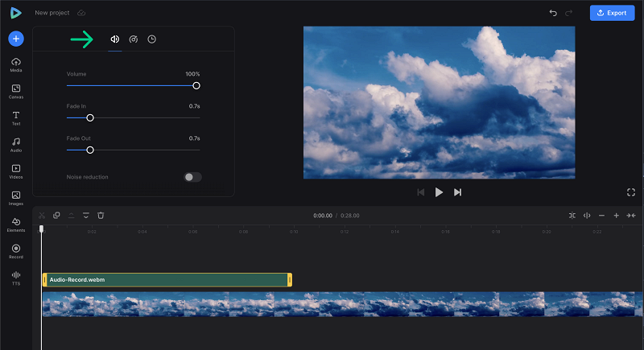Move the clip layer up

coord(71,216)
